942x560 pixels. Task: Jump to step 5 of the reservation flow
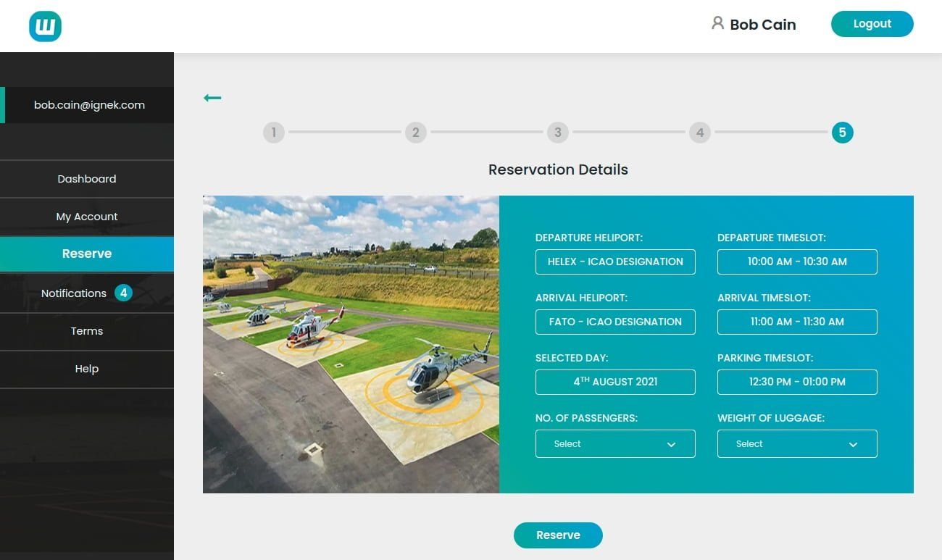tap(841, 133)
